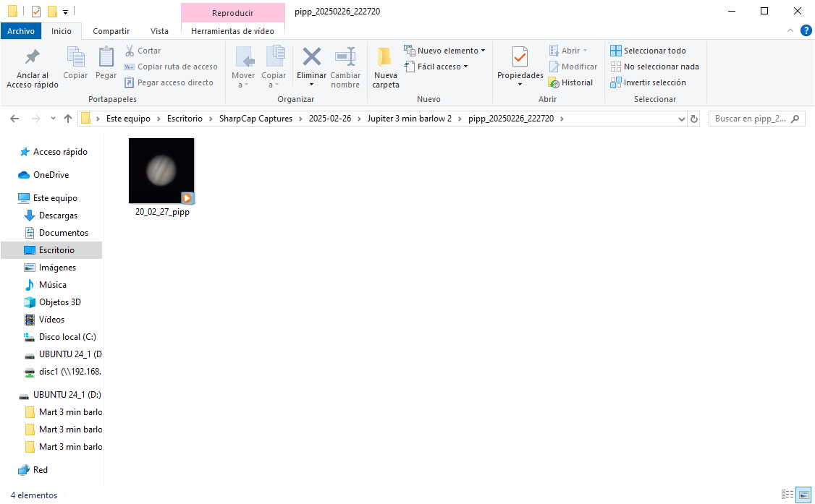This screenshot has height=504, width=815.
Task: Click Jupiter 3 min barlow 2 breadcrumb
Action: coord(410,119)
